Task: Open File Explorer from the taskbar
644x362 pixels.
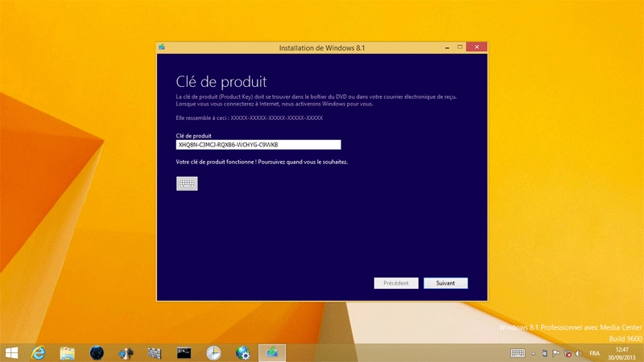Action: (x=68, y=352)
